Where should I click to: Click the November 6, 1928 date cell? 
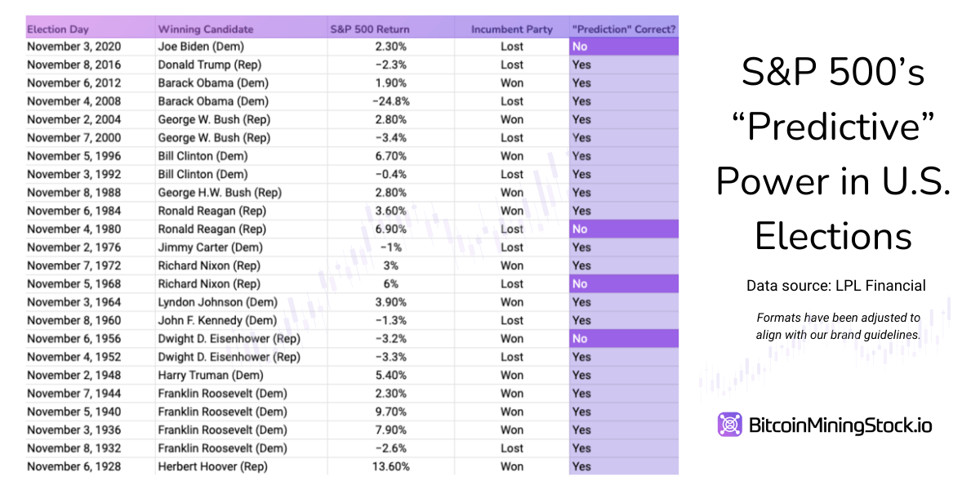[x=79, y=466]
